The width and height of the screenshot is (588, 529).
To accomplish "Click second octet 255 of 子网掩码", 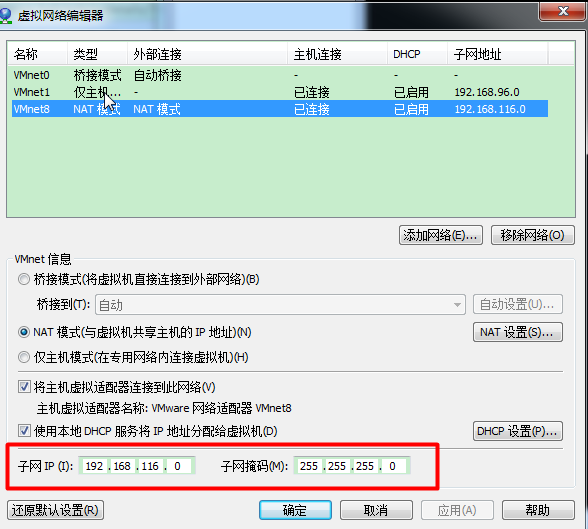I will (x=337, y=466).
